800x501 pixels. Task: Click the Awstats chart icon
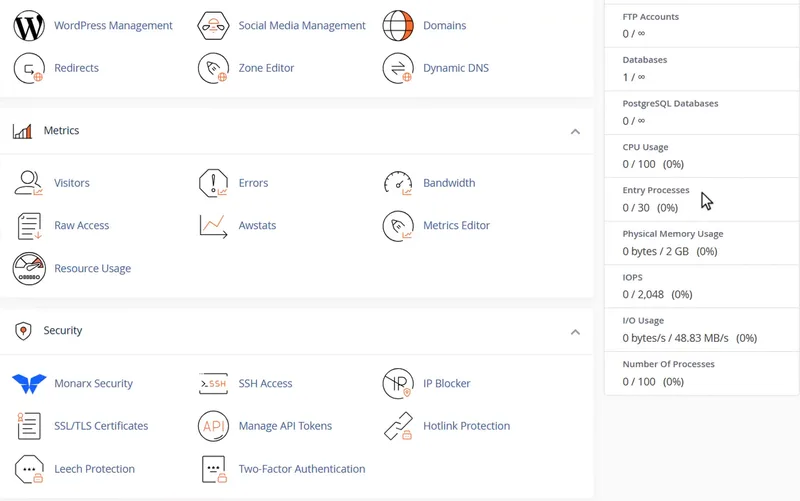213,226
